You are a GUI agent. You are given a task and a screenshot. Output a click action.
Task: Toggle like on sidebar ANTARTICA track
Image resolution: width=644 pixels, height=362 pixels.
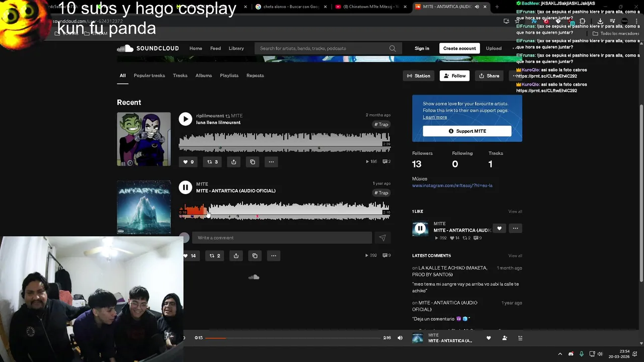click(x=499, y=228)
